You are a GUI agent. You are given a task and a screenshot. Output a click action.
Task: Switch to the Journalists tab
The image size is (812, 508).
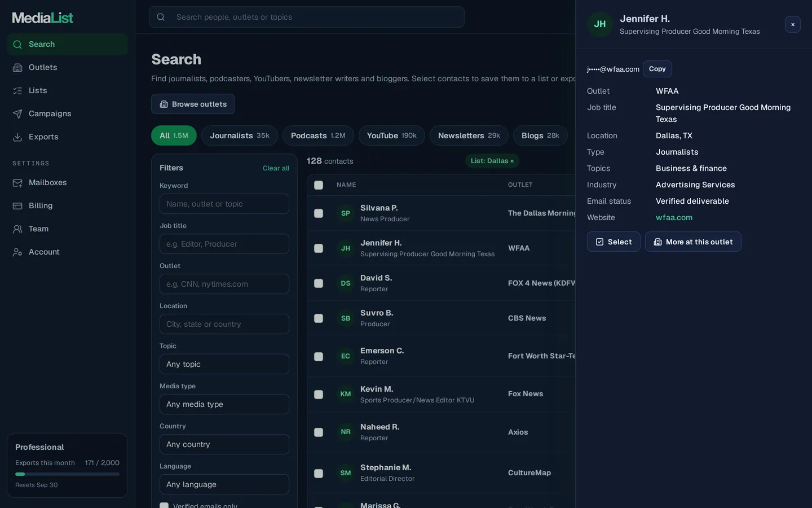[x=240, y=135]
